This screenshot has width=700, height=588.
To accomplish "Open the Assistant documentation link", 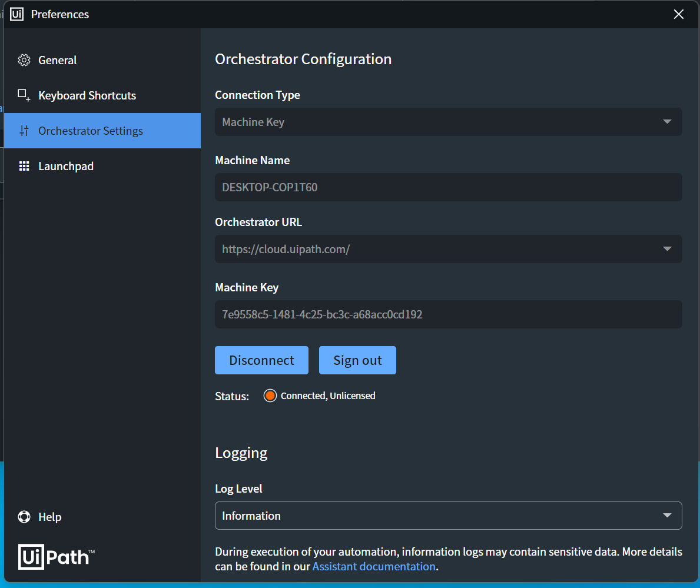I will (x=374, y=566).
